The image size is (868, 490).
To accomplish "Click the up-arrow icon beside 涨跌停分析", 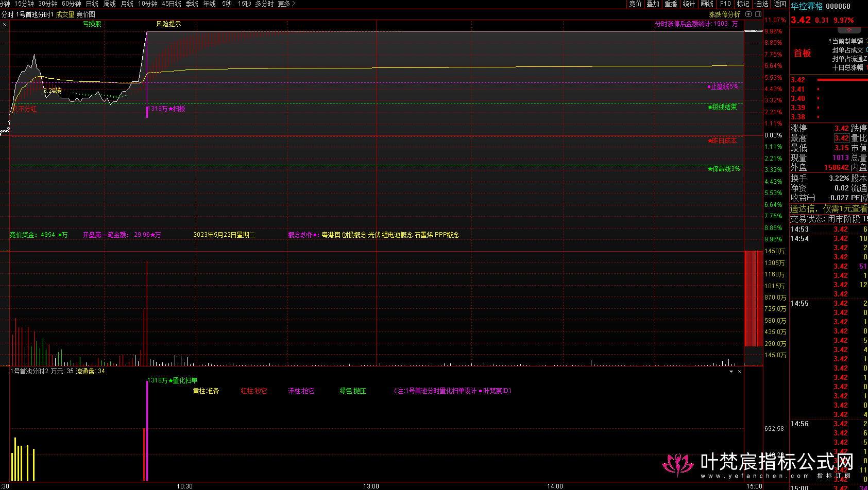I will tap(748, 14).
